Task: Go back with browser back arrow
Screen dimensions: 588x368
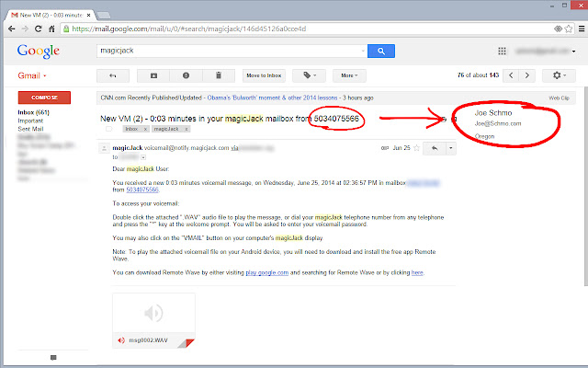Action: 12,29
